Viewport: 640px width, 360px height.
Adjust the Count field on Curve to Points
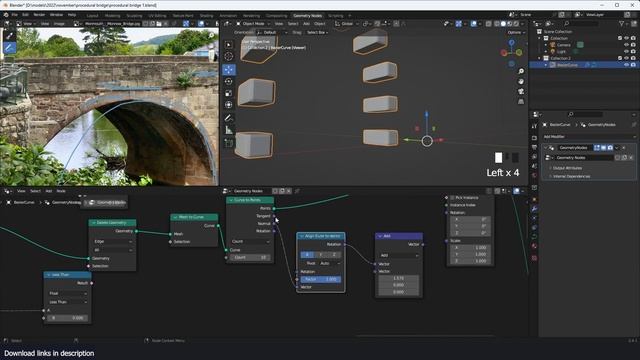click(250, 258)
